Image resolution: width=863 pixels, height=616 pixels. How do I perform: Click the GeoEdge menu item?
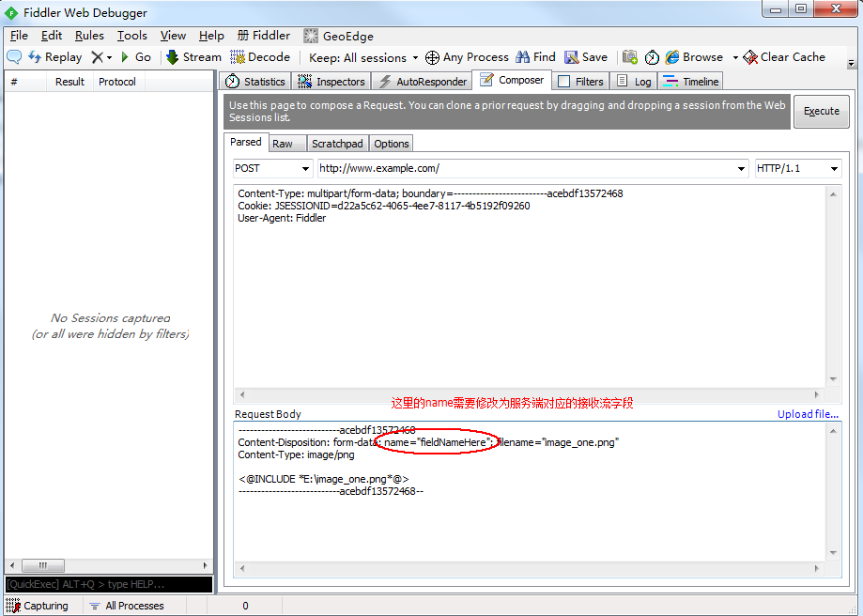point(338,37)
